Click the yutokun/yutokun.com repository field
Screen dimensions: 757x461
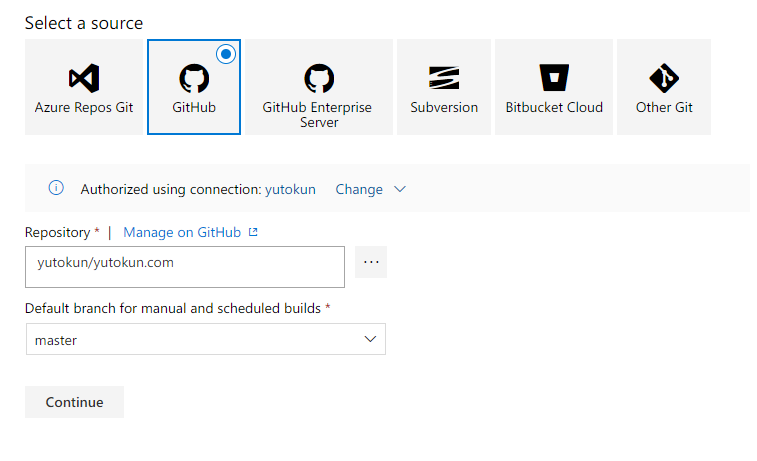[185, 266]
